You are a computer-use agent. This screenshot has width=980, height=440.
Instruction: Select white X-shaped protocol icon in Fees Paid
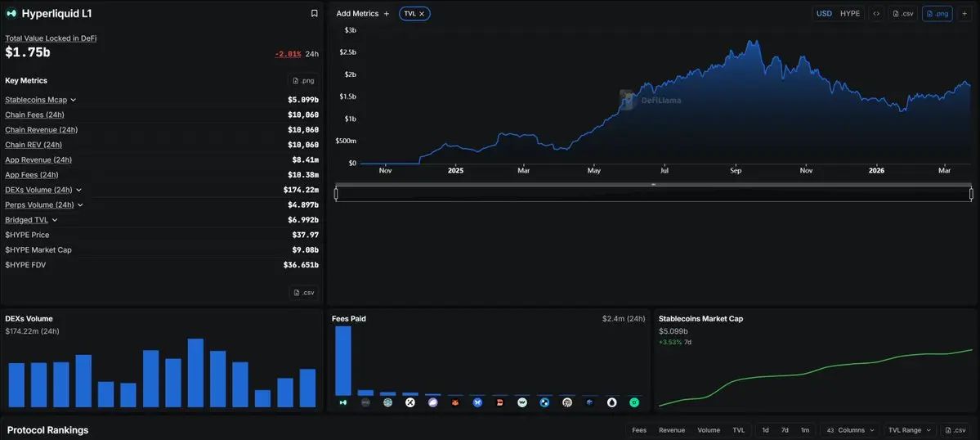point(410,403)
